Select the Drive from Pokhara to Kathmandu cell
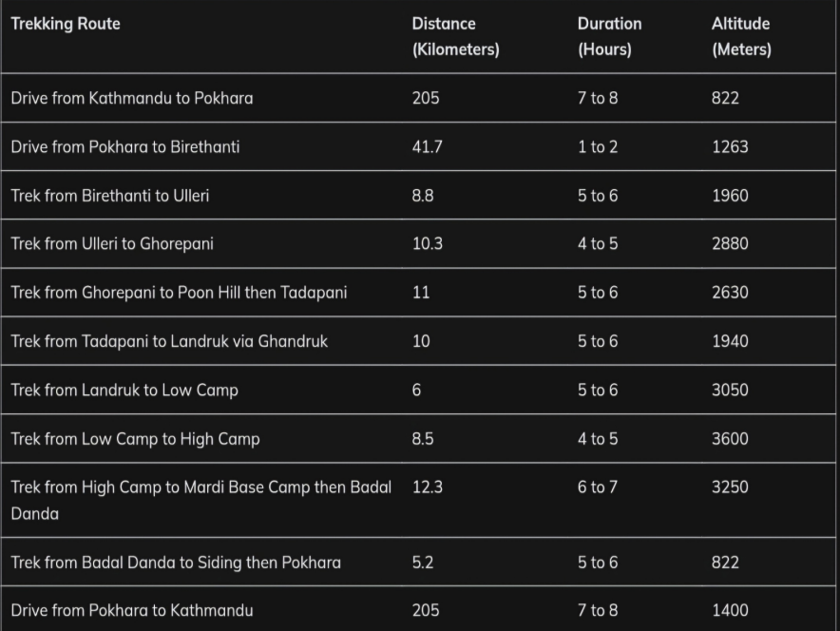The width and height of the screenshot is (840, 631). tap(132, 610)
